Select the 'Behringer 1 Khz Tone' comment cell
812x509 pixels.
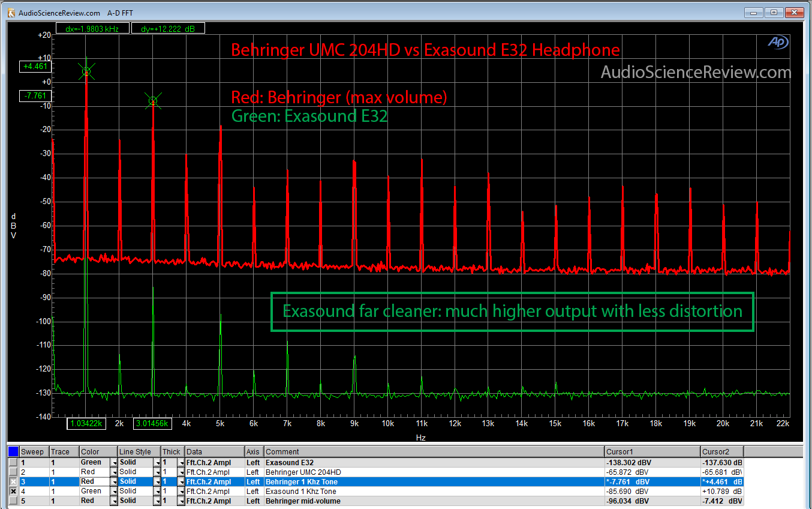click(434, 482)
